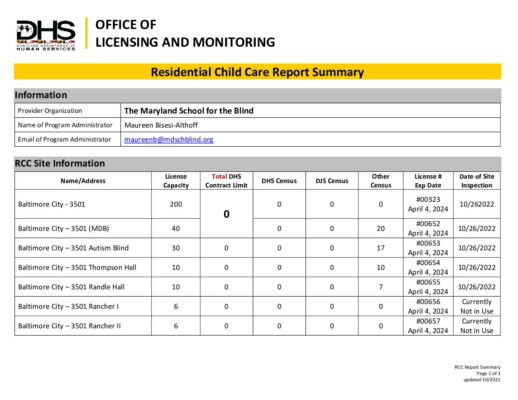The width and height of the screenshot is (518, 400).
Task: Click other census value '7'
Action: click(381, 287)
